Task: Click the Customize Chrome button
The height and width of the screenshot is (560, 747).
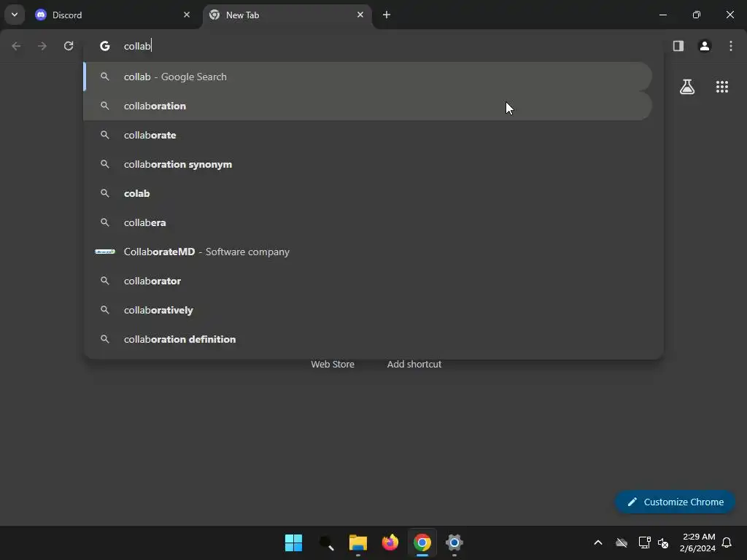Action: tap(675, 502)
